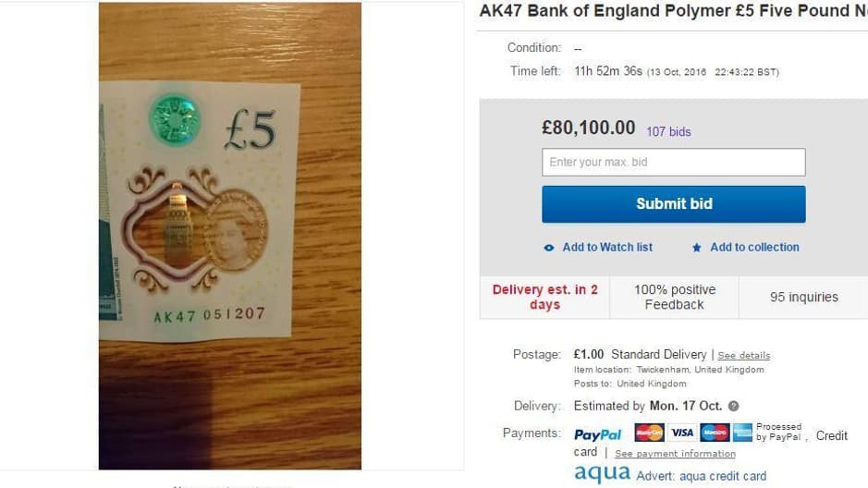Click the American Express card icon

coord(742,433)
